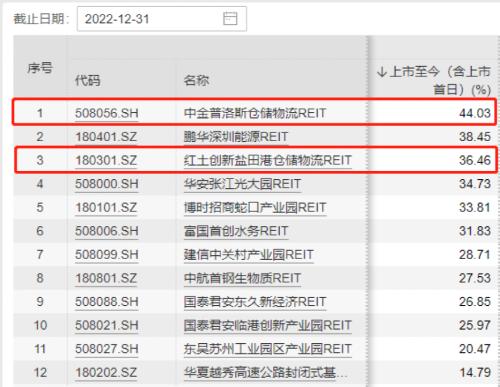500x387 pixels.
Task: Select the value 20.47 in row 11
Action: [475, 349]
